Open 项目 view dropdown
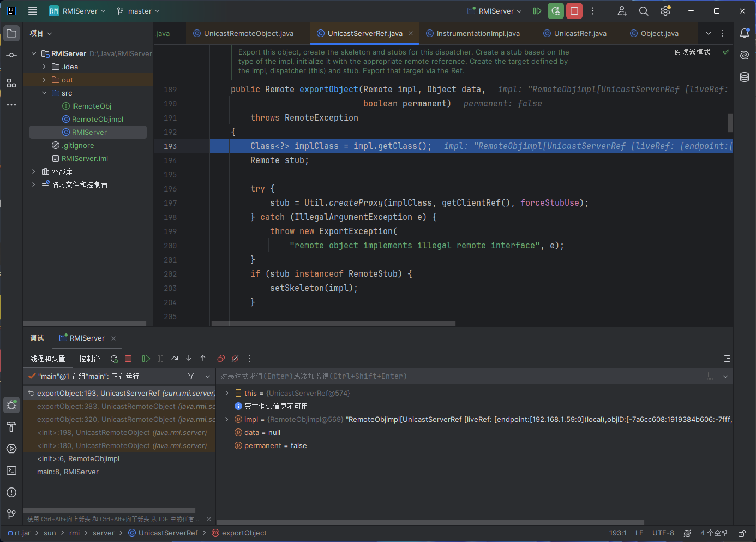756x542 pixels. coord(41,33)
